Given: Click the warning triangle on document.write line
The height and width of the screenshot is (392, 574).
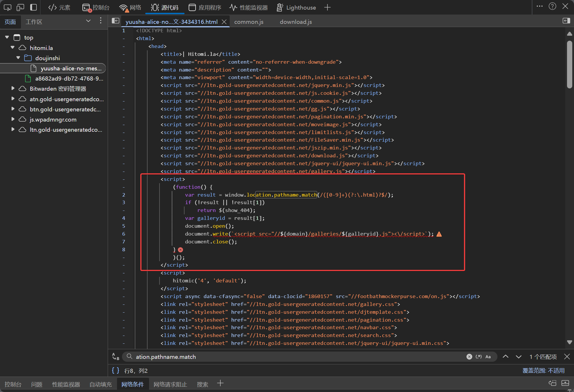Looking at the screenshot, I should point(439,234).
